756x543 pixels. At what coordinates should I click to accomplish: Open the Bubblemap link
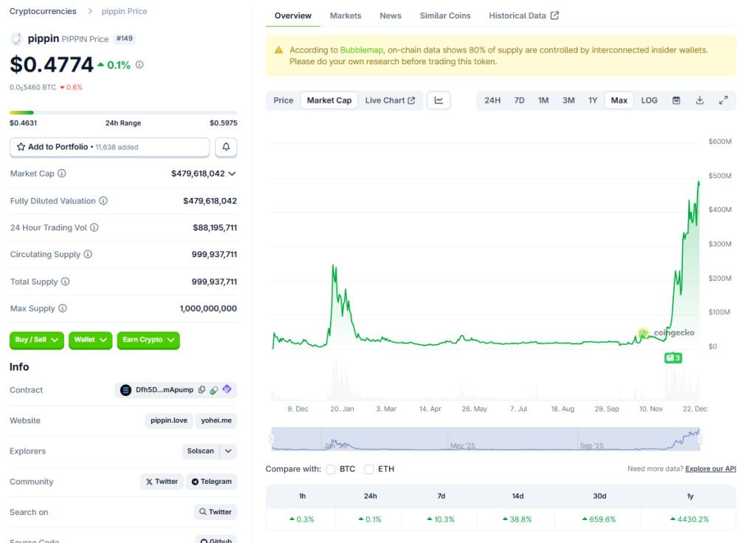[x=361, y=49]
